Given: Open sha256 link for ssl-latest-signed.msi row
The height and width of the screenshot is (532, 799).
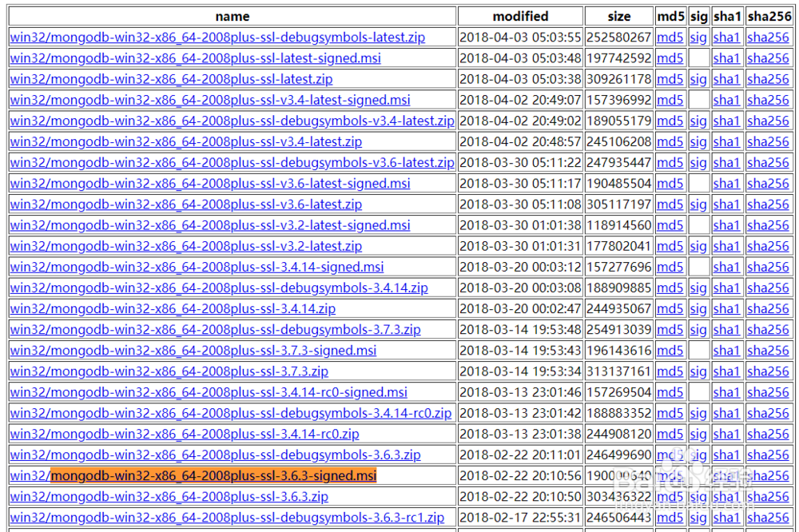Looking at the screenshot, I should point(768,58).
